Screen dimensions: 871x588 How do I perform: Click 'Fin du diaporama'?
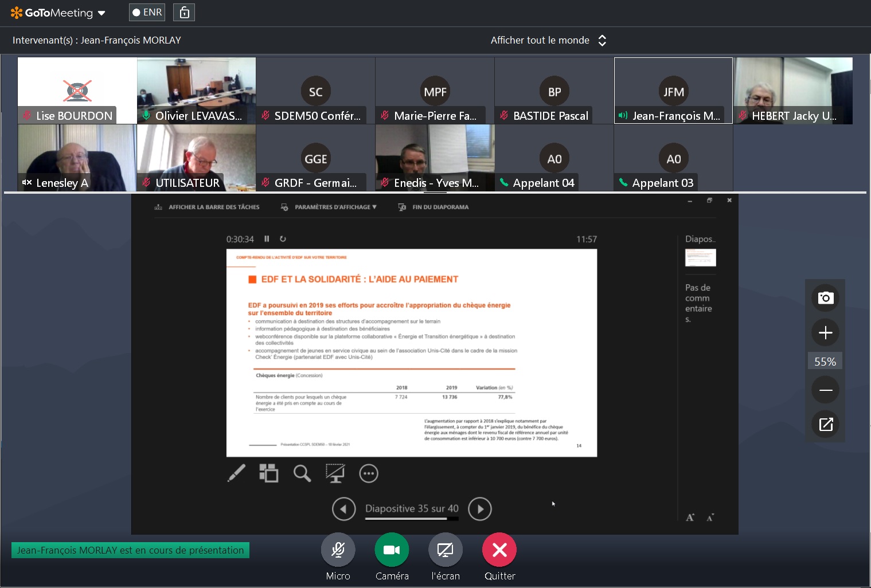click(x=433, y=207)
